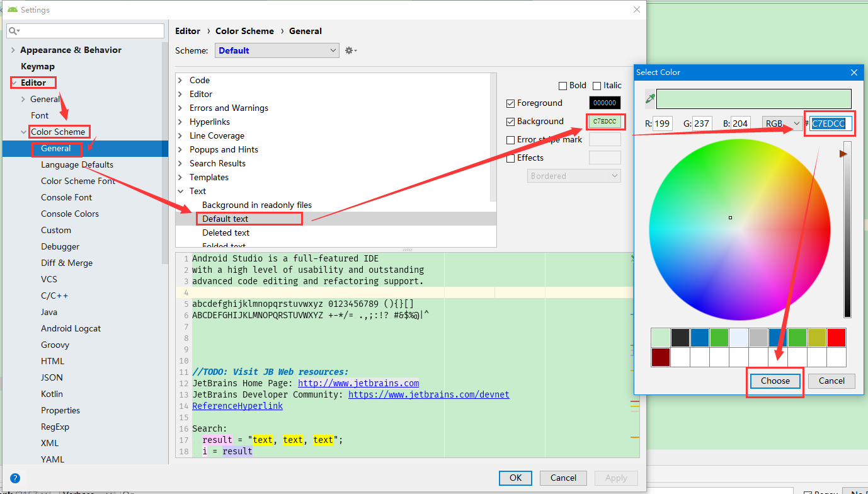The height and width of the screenshot is (494, 868).
Task: Click the color wheel picker marker
Action: (x=730, y=217)
